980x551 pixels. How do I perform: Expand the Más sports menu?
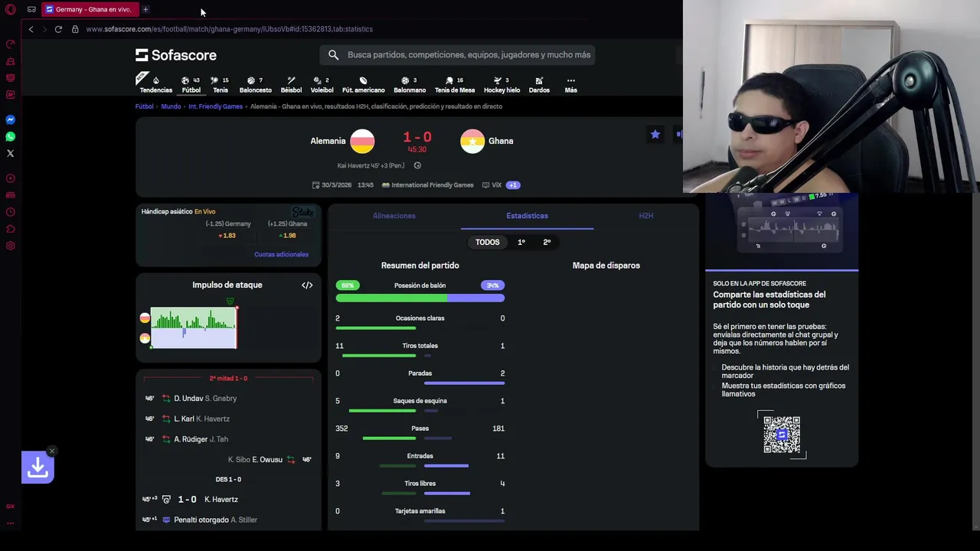point(570,84)
